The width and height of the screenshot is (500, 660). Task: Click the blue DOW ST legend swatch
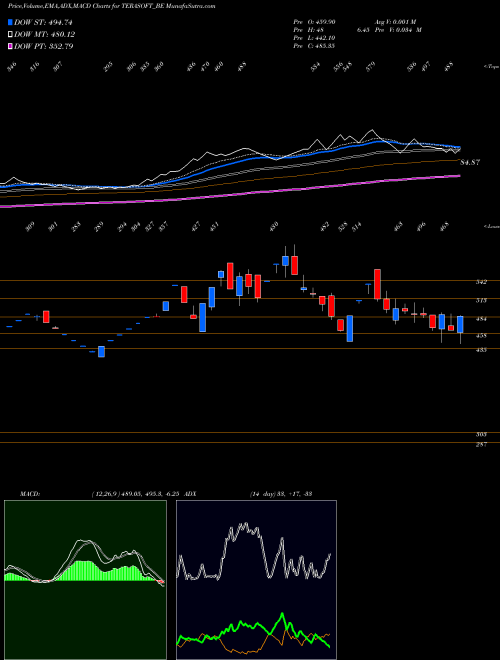click(x=10, y=22)
